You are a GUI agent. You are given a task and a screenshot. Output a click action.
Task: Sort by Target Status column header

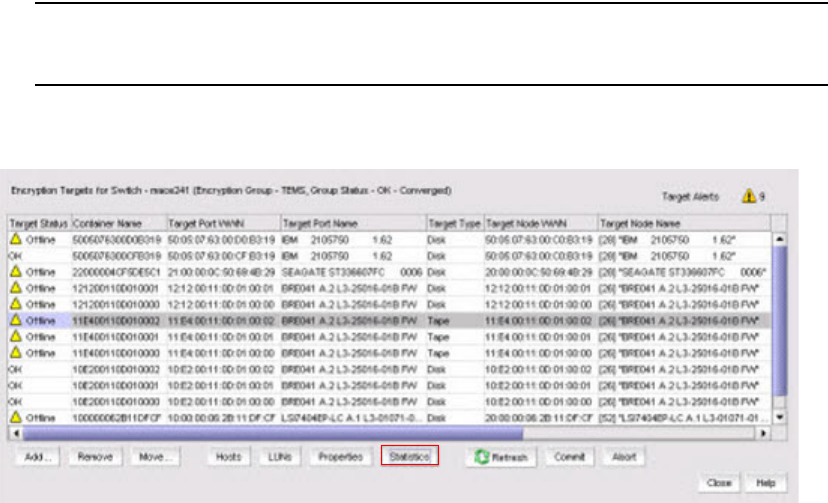(x=37, y=224)
